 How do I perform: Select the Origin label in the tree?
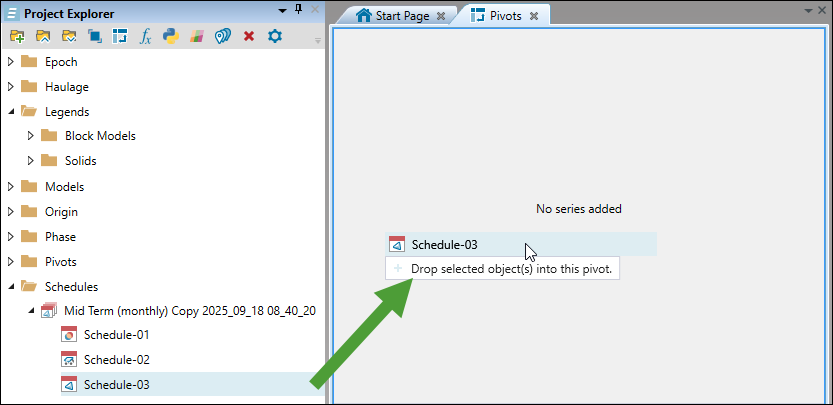tap(61, 212)
